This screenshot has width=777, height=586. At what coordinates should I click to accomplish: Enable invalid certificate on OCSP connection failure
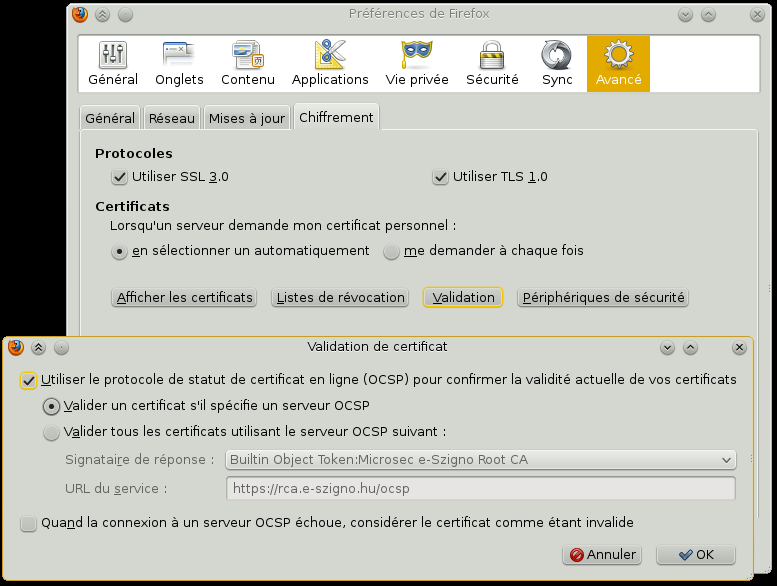[x=28, y=523]
